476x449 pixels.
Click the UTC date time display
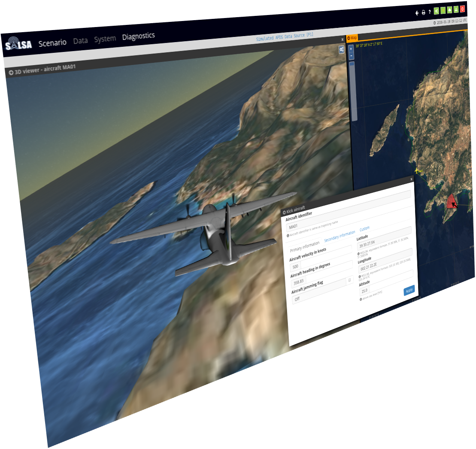tap(452, 21)
